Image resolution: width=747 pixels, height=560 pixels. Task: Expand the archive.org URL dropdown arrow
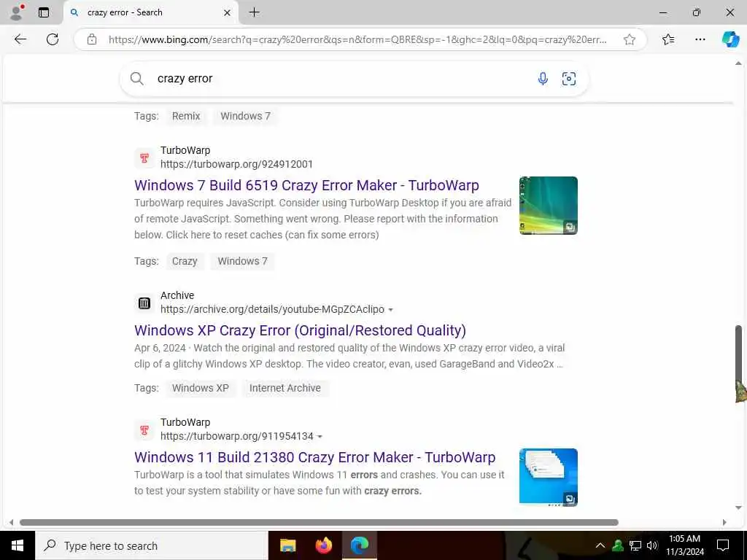391,310
